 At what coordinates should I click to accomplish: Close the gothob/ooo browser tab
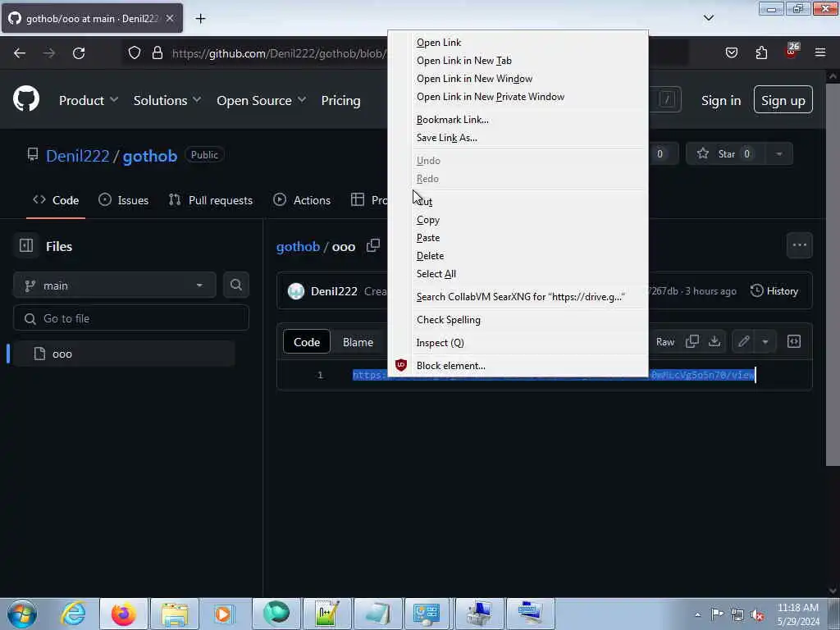click(170, 18)
